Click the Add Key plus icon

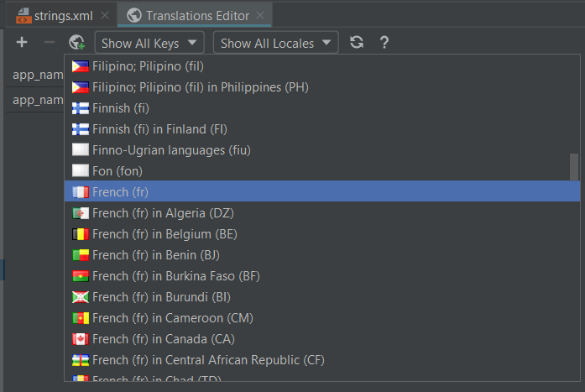coord(22,43)
